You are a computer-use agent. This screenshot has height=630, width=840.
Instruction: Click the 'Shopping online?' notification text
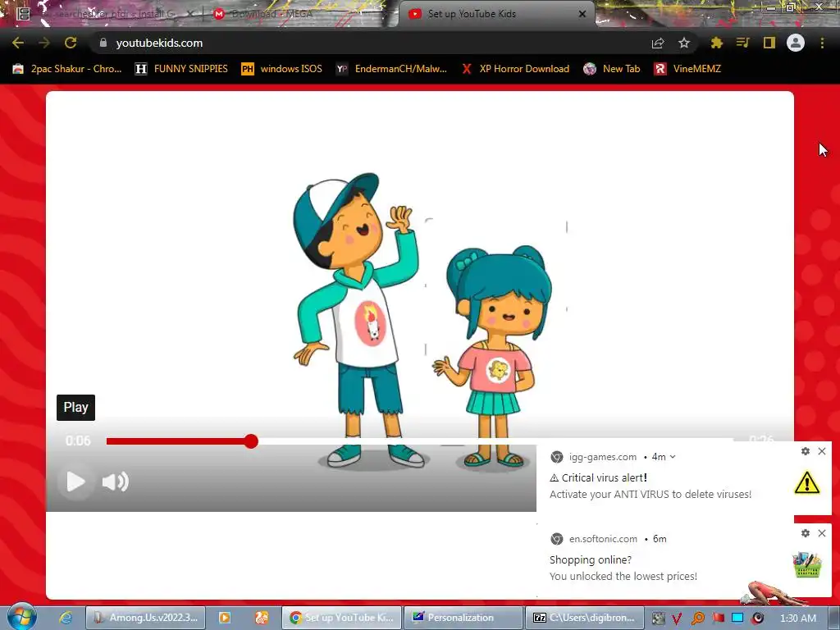(x=591, y=559)
